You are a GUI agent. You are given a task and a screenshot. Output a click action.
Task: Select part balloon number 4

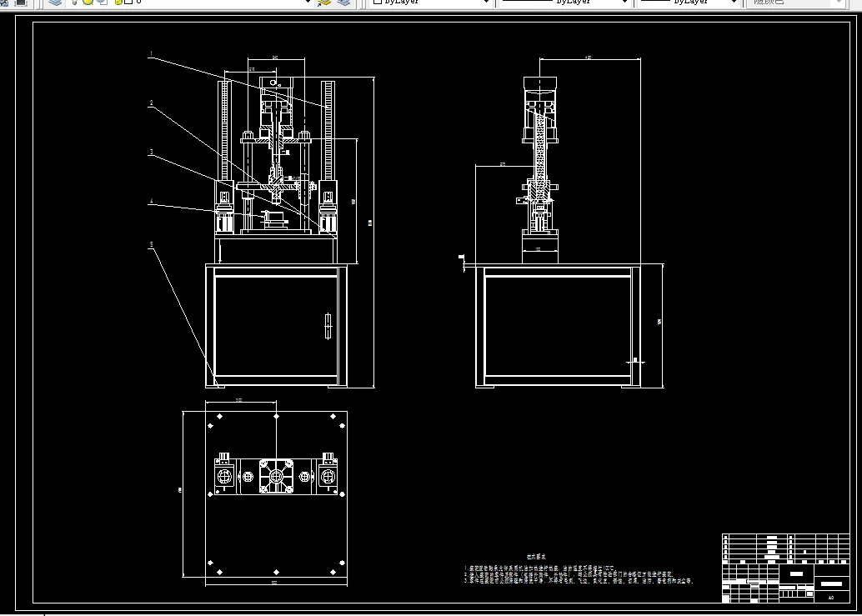click(151, 201)
